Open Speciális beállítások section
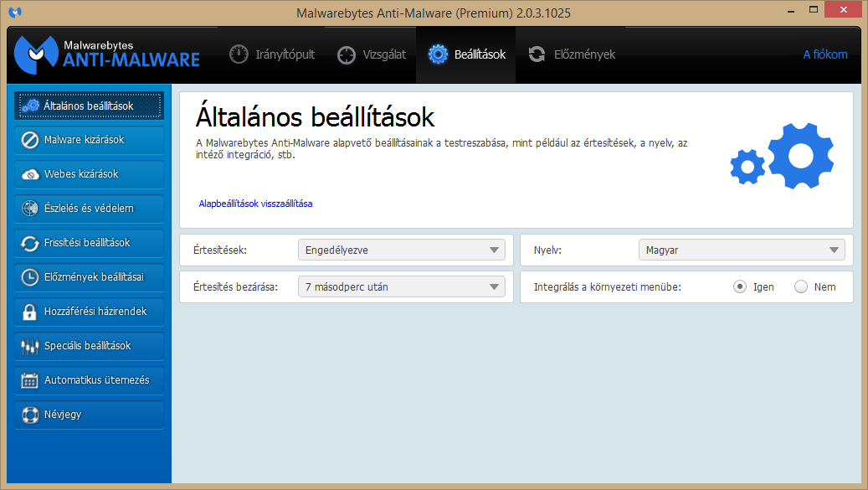 pyautogui.click(x=89, y=346)
